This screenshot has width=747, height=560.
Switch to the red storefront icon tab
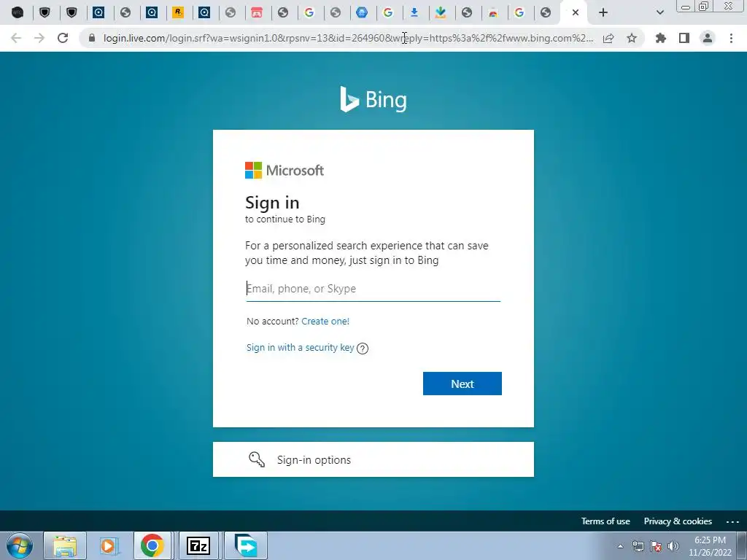coord(257,12)
